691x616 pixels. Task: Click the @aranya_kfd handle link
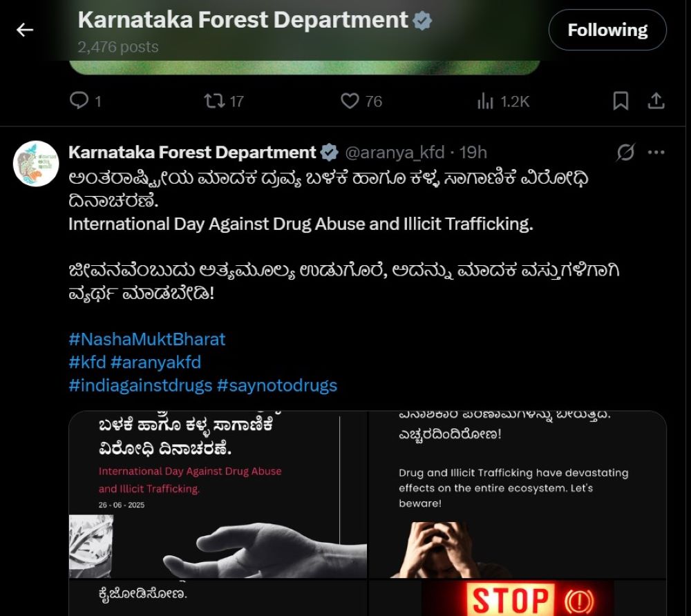click(395, 153)
